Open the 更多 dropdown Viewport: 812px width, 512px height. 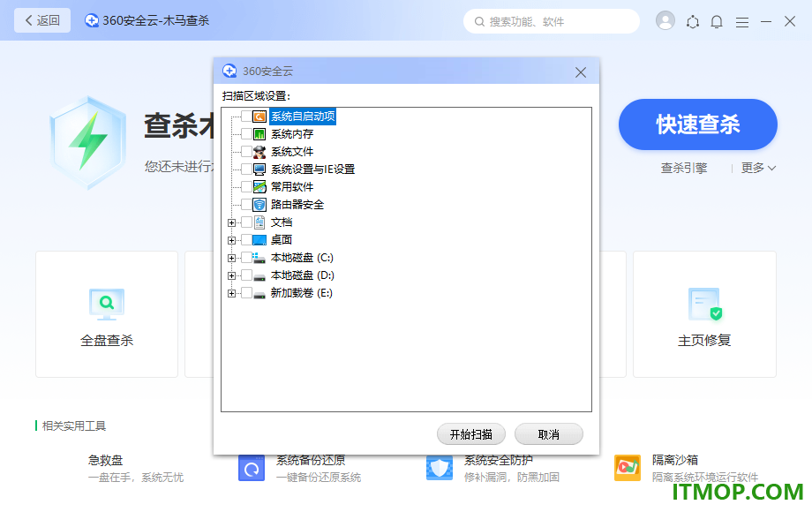tap(758, 168)
